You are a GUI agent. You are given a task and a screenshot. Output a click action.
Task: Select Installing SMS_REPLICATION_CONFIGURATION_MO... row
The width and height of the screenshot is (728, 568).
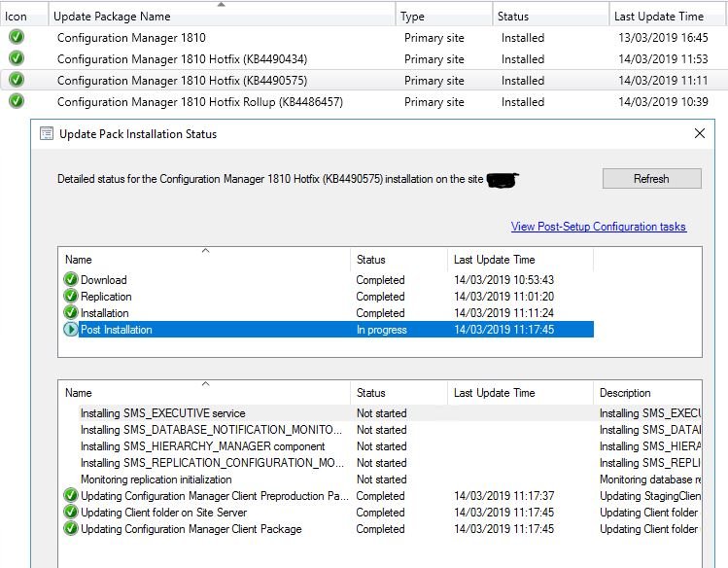381,463
